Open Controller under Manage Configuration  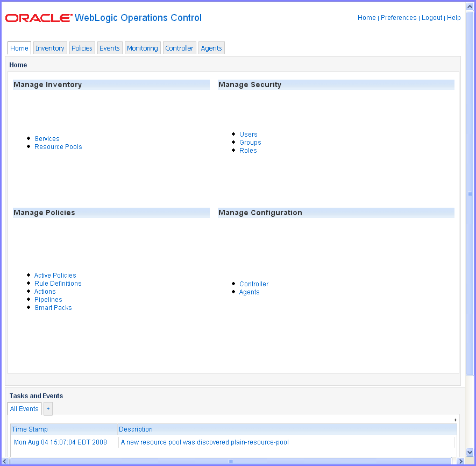[254, 284]
